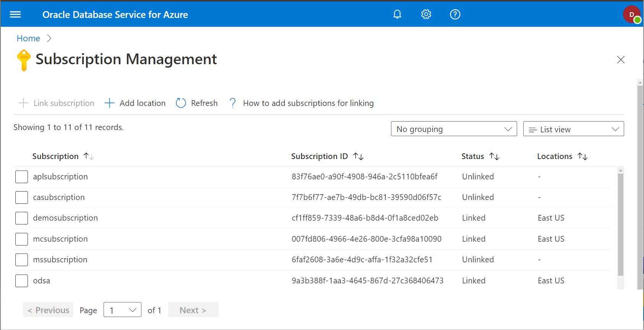Click the breadcrumb chevron after Home
The image size is (644, 330).
click(49, 38)
